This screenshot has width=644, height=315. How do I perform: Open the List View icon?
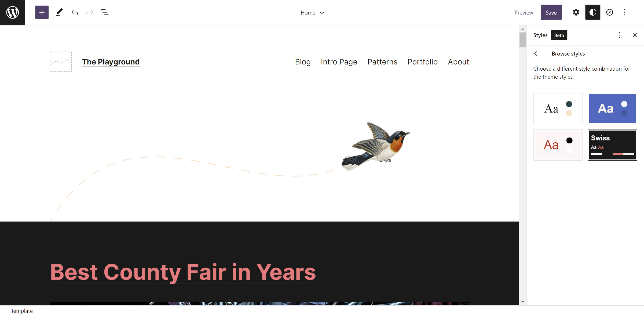pos(105,12)
